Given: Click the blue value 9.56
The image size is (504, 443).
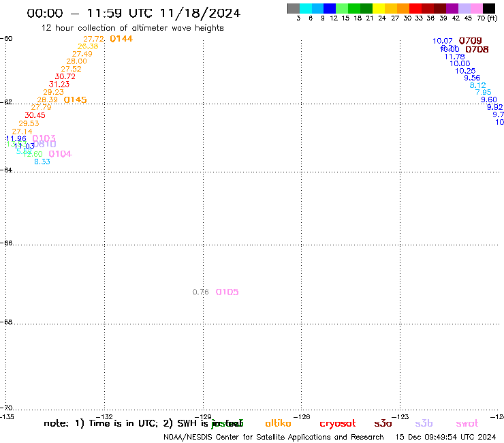Looking at the screenshot, I should click(472, 78).
